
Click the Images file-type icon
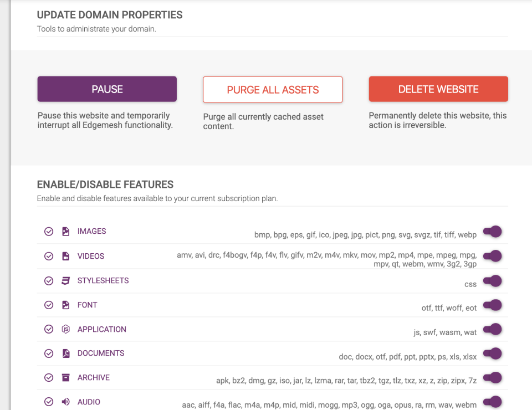[65, 232]
